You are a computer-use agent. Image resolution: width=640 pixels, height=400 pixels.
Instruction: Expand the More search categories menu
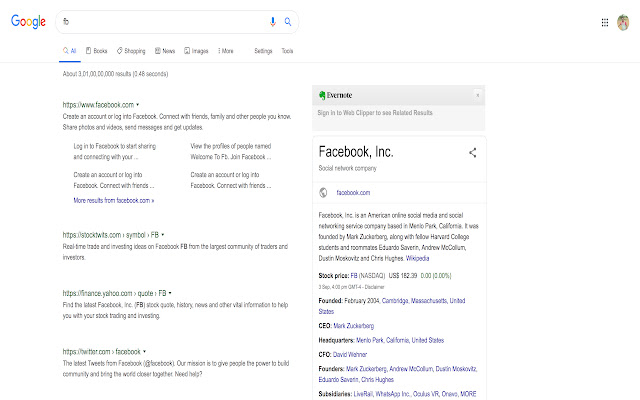pos(226,51)
